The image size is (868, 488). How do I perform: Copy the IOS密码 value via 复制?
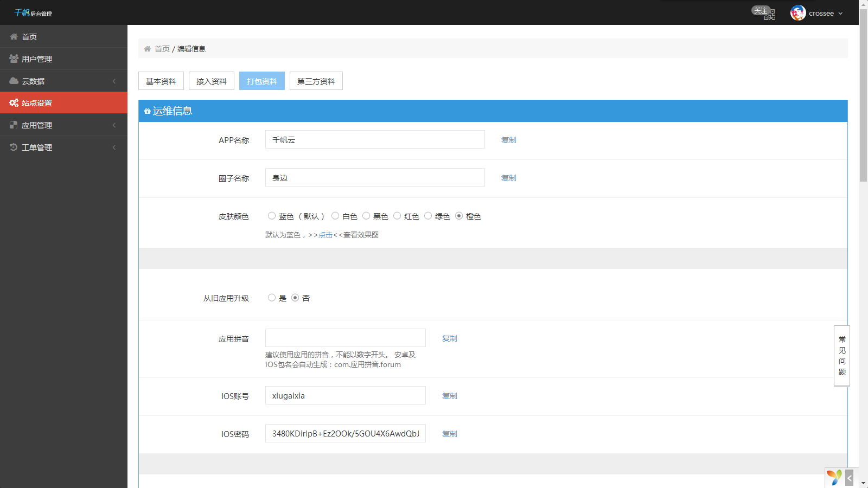[x=450, y=434]
